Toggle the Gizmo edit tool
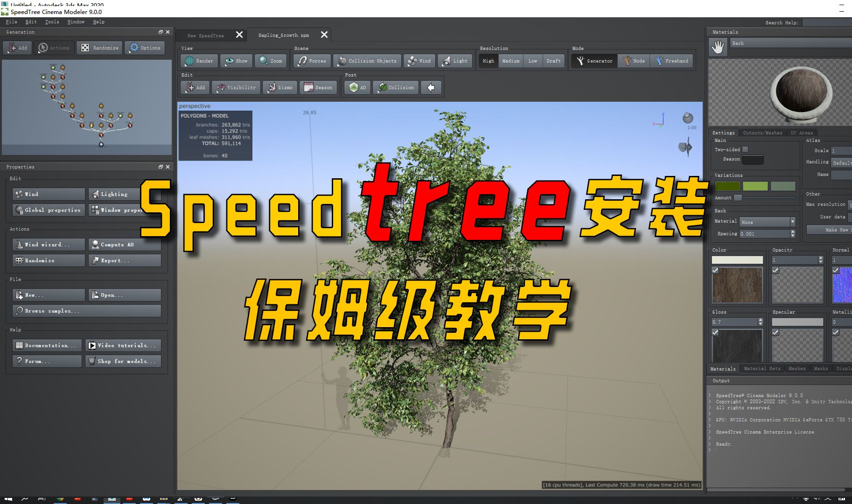The image size is (852, 504). pyautogui.click(x=280, y=87)
